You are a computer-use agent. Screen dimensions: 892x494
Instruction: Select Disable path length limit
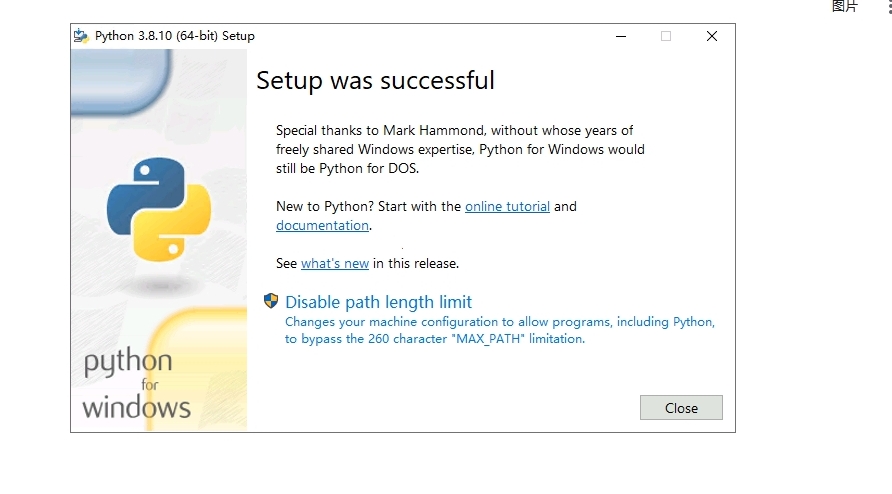[378, 302]
